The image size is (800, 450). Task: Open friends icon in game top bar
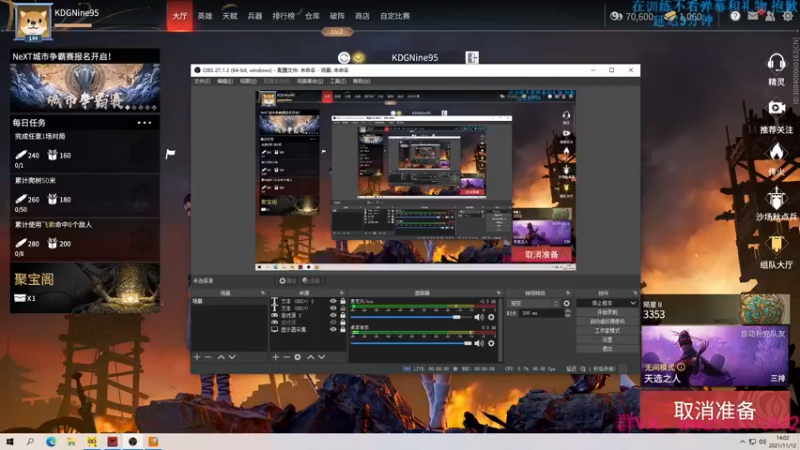(x=770, y=16)
